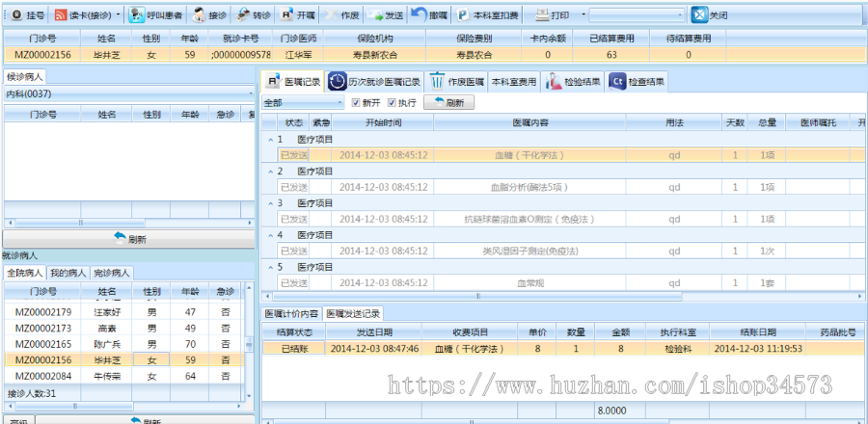Select the 血糖（干化学法）order row
Screen dimensions: 868x424
(x=570, y=155)
